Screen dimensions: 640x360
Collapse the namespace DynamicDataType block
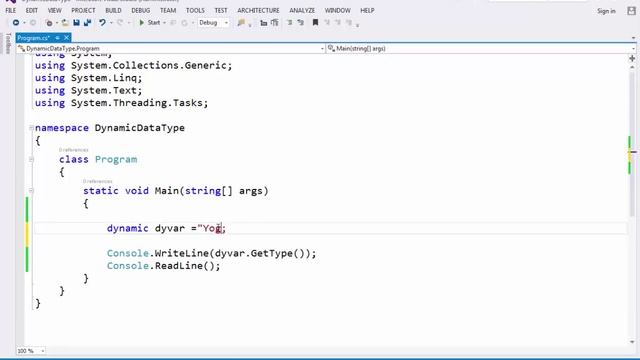pos(31,128)
